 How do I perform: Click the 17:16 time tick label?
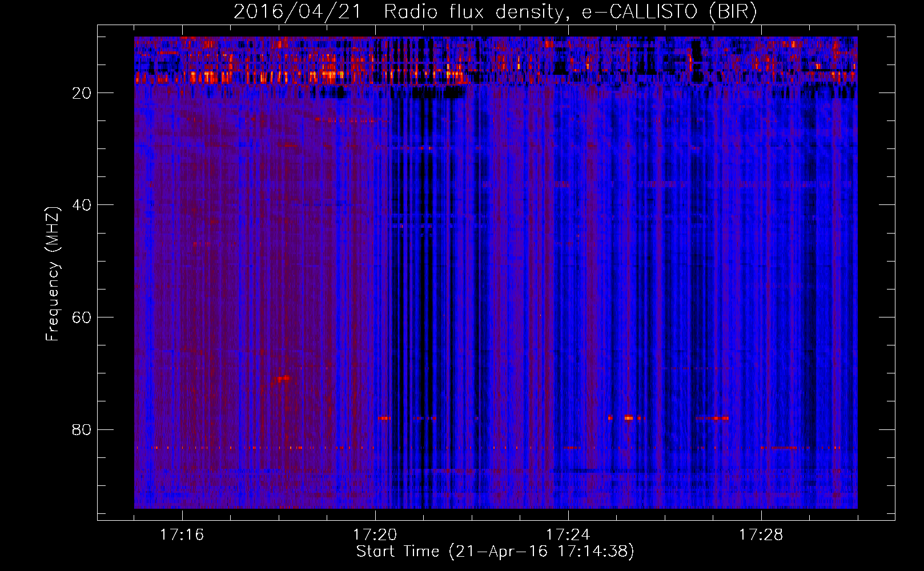click(x=182, y=535)
